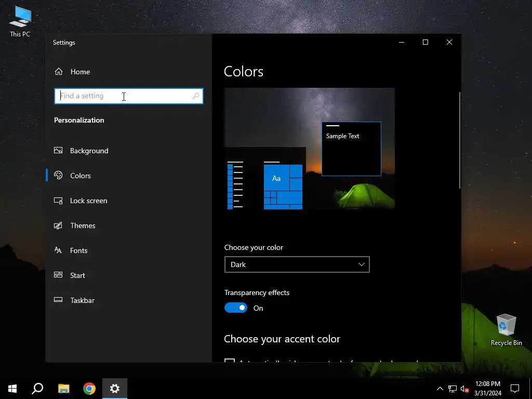This screenshot has height=399, width=532.
Task: Click the Aa tile in preview
Action: 276,178
